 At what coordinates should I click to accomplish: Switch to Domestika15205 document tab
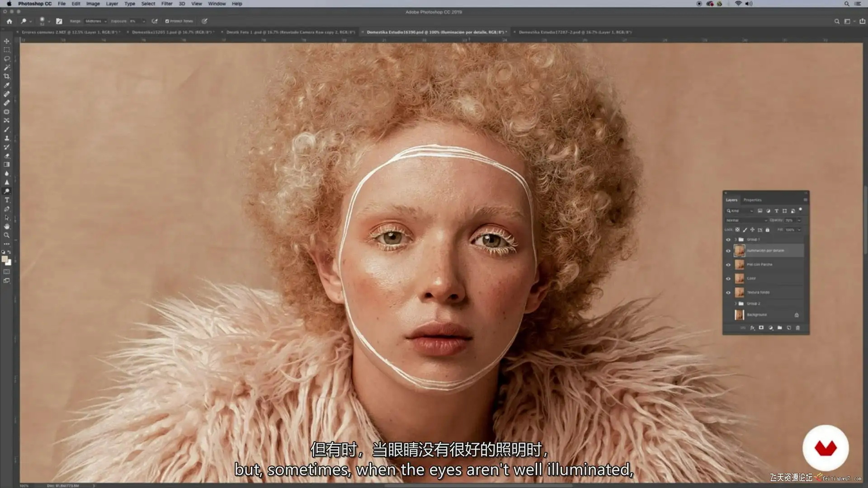[172, 33]
